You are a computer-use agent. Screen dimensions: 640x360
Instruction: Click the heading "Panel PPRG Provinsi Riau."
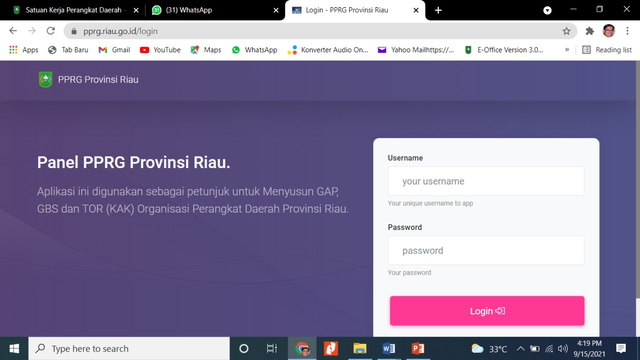pos(133,162)
